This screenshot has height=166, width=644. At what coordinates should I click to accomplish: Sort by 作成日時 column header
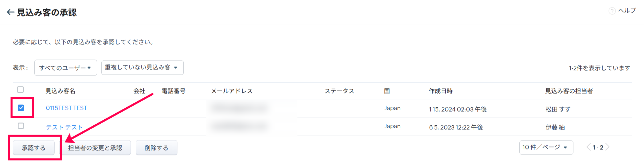click(x=441, y=91)
